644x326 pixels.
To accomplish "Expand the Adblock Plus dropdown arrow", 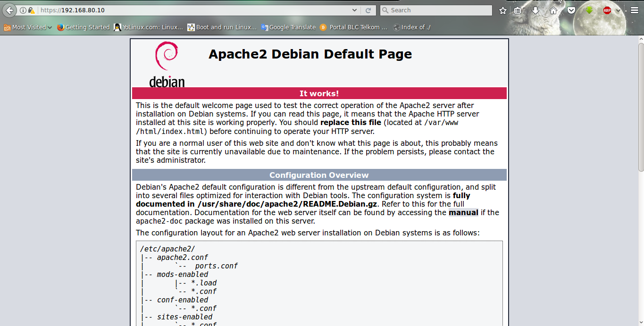I will click(618, 10).
